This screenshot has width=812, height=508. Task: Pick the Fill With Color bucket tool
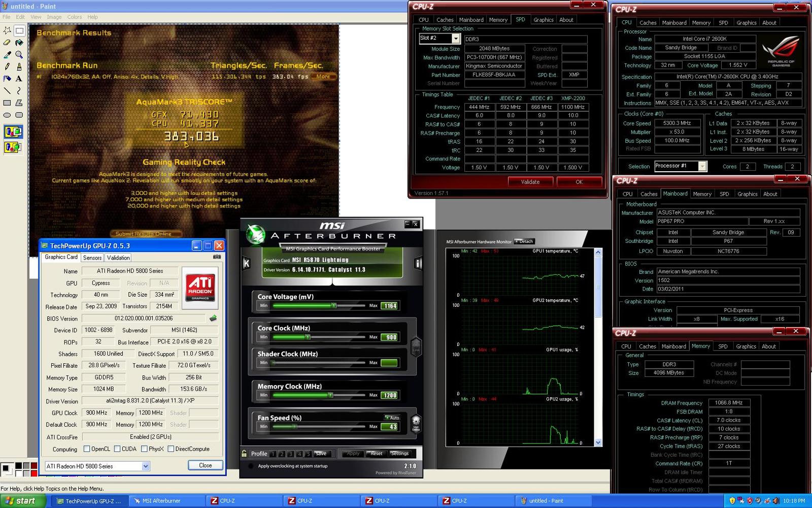tap(19, 43)
